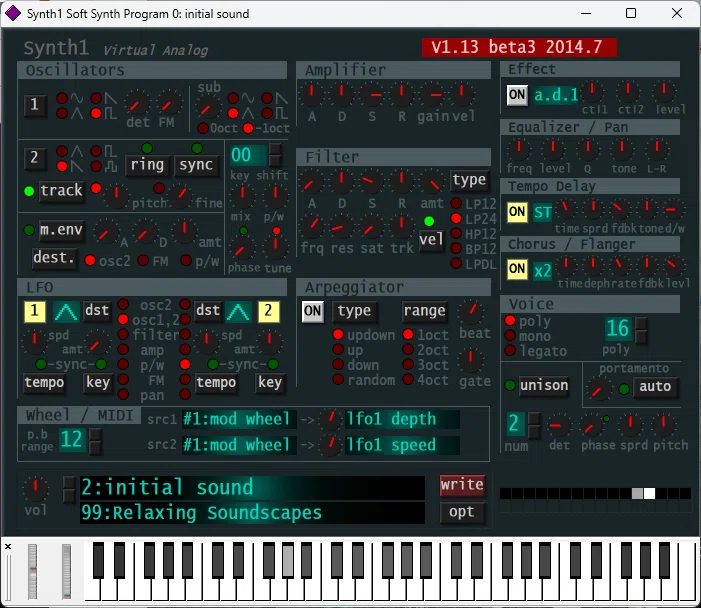Click the arpeggiator beat knob

[471, 312]
